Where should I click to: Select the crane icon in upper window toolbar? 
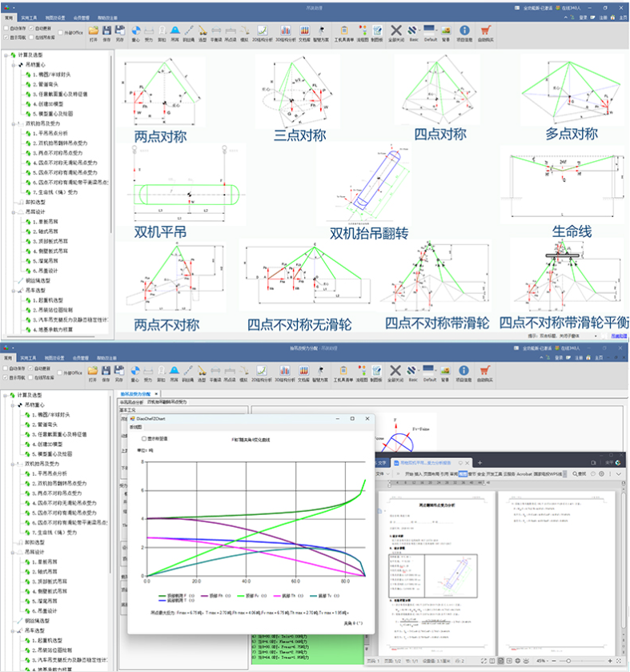pos(203,30)
